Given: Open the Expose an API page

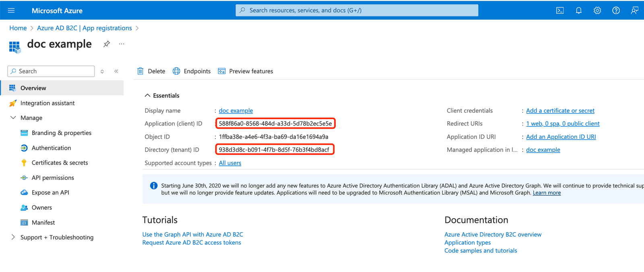Looking at the screenshot, I should pyautogui.click(x=50, y=192).
